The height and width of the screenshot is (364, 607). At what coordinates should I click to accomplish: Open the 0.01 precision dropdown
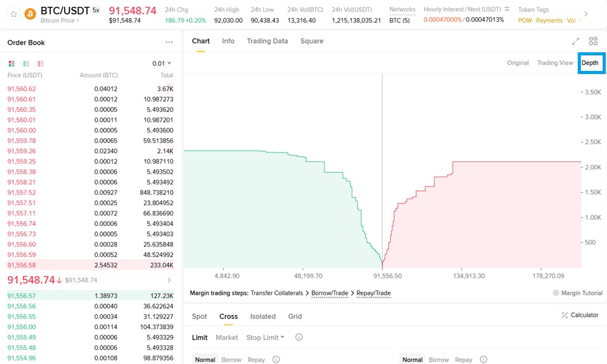pos(160,63)
